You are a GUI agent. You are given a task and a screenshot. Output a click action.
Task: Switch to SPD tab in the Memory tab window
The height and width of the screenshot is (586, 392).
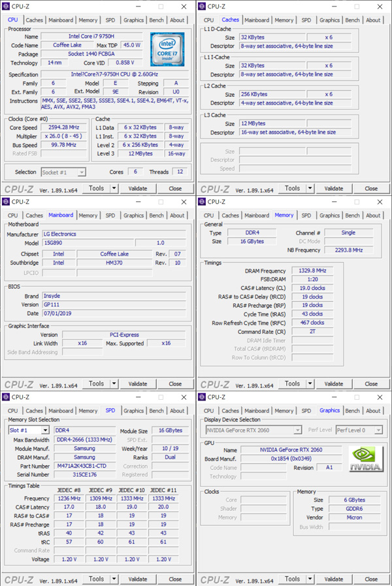pyautogui.click(x=306, y=216)
